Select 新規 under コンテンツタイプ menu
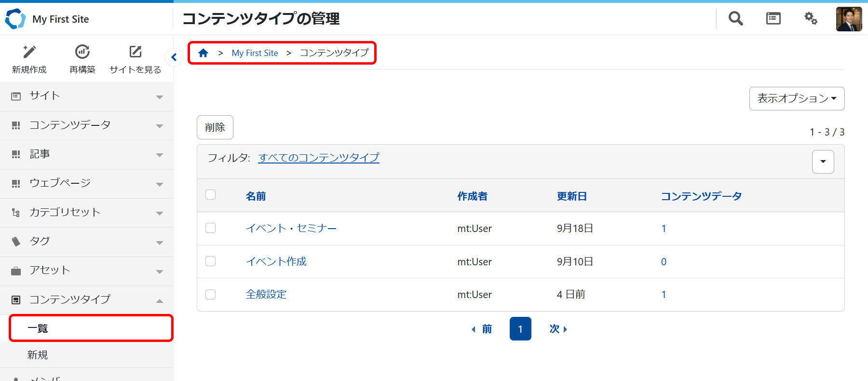 click(38, 355)
